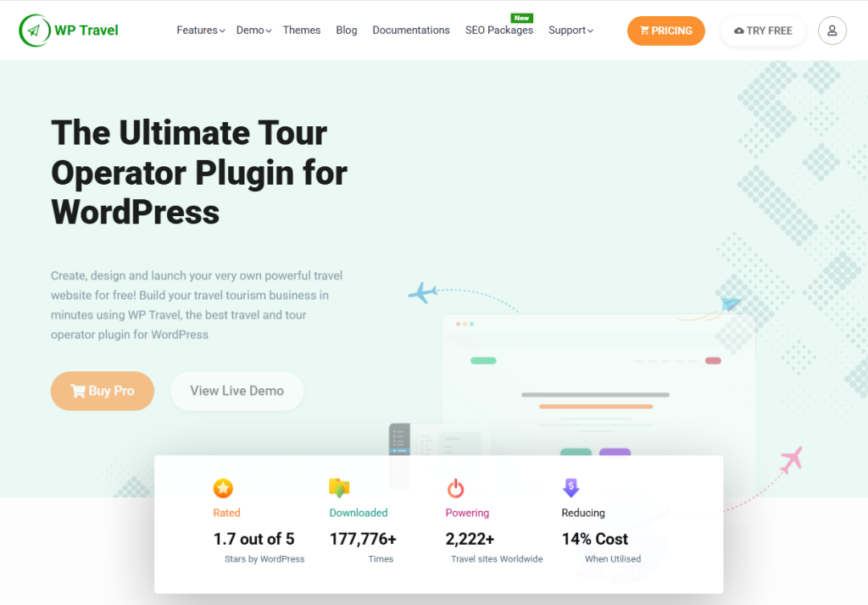Open Documentations from the navigation
This screenshot has width=868, height=605.
pos(411,31)
